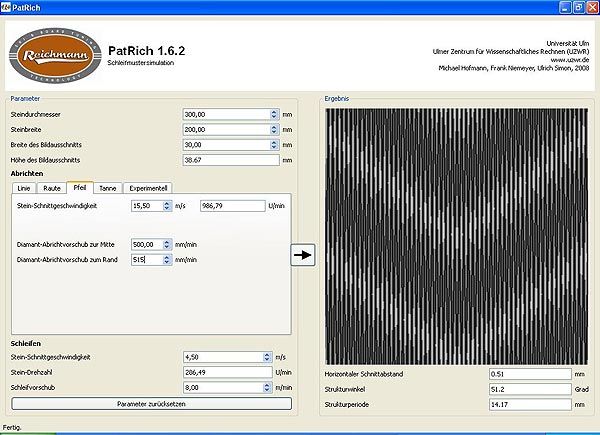Adjust Diamant-Abrichtvorschub zum Rand spinner
Screen dimensions: 600x435
pyautogui.click(x=165, y=259)
